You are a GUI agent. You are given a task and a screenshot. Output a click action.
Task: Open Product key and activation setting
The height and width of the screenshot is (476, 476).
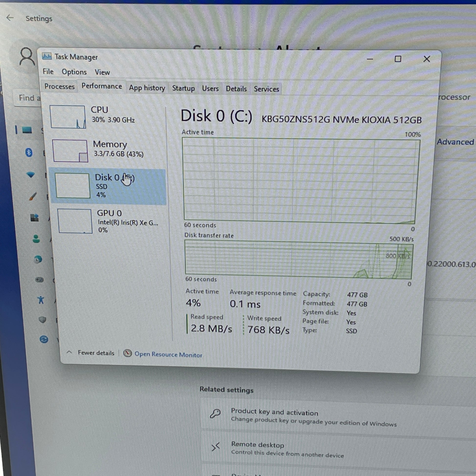tap(274, 412)
